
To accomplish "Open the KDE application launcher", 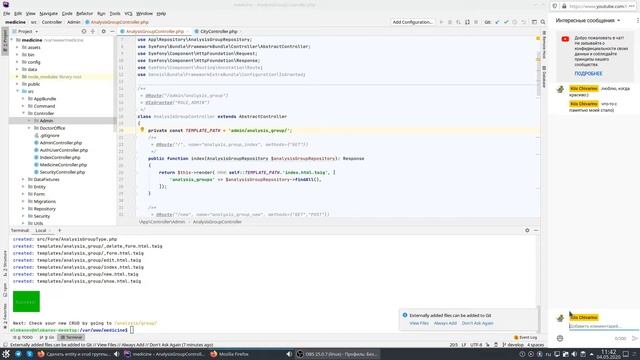I will tap(6, 354).
